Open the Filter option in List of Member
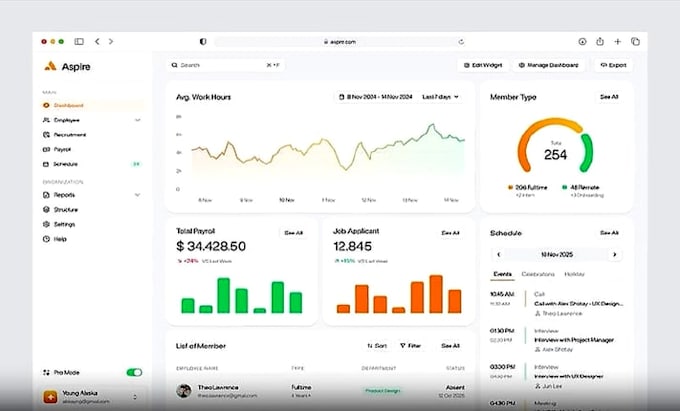This screenshot has height=411, width=680. 410,346
